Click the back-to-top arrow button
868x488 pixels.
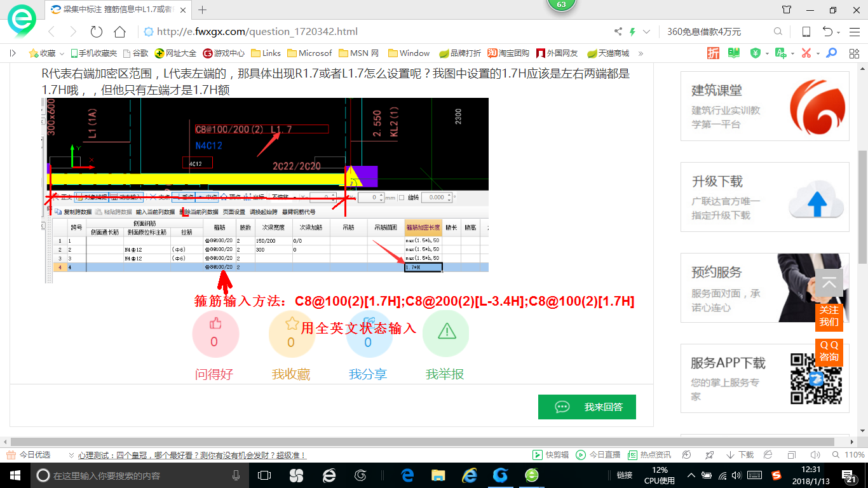(x=829, y=283)
